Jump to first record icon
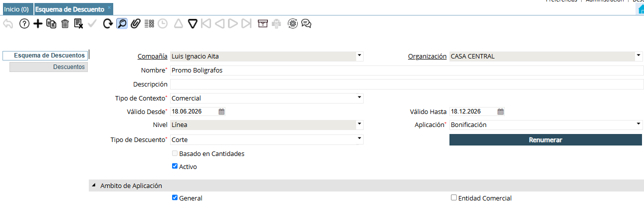 206,23
